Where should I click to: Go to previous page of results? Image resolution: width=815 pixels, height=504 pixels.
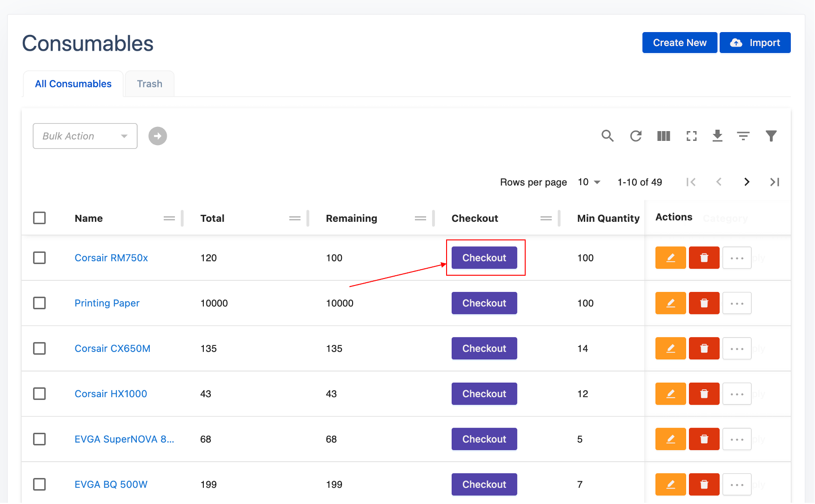(x=719, y=182)
